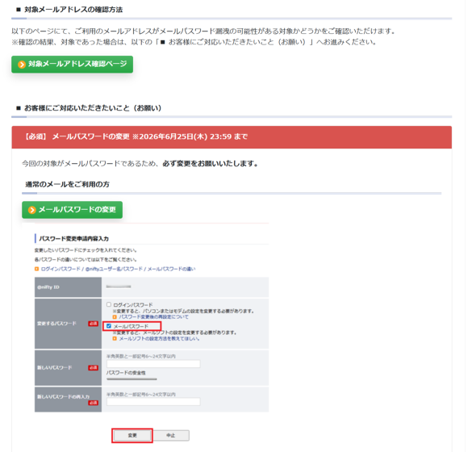Click the 必須 badge beside 変更するパスワード
This screenshot has height=452, width=476.
pos(94,324)
